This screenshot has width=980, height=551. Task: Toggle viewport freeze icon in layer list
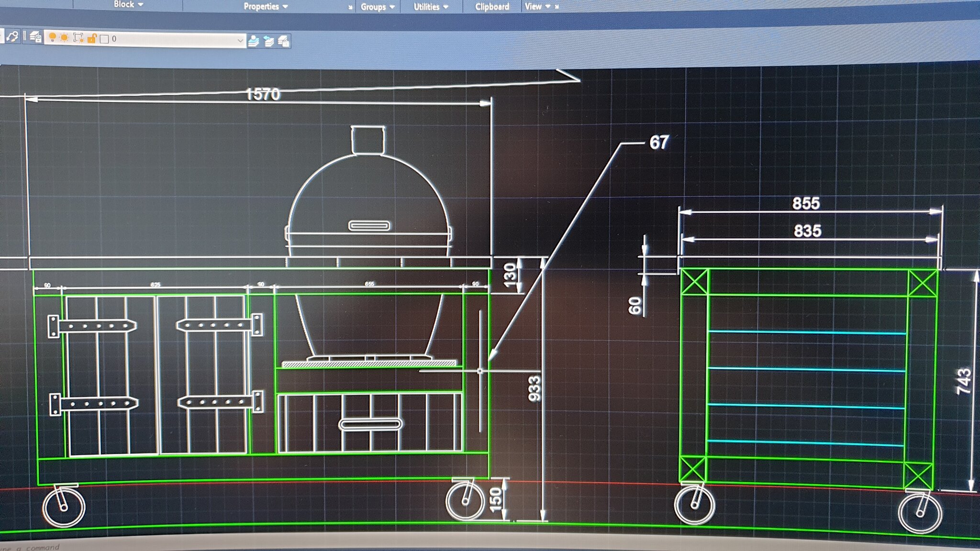[78, 38]
